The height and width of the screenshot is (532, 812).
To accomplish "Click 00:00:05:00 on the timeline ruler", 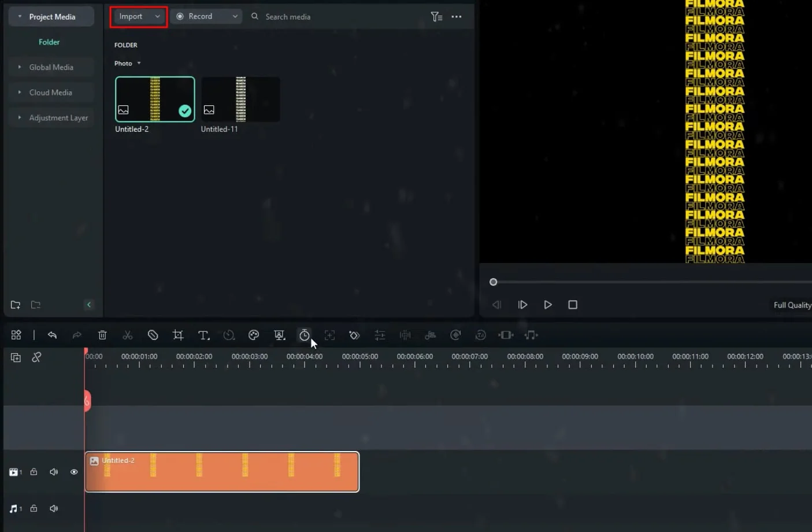I will click(x=359, y=356).
